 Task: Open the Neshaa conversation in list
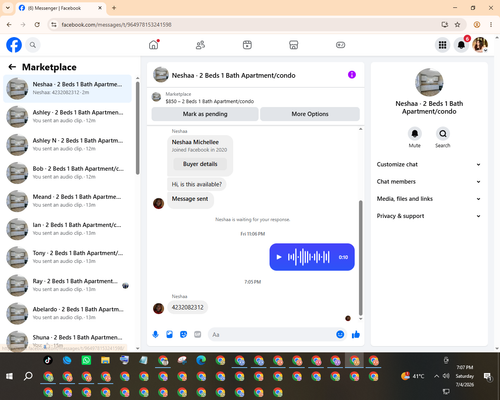[67, 88]
